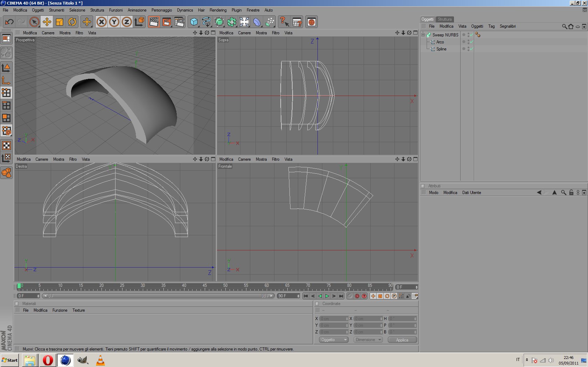Add a cube primitive object
This screenshot has width=588, height=367.
point(194,22)
